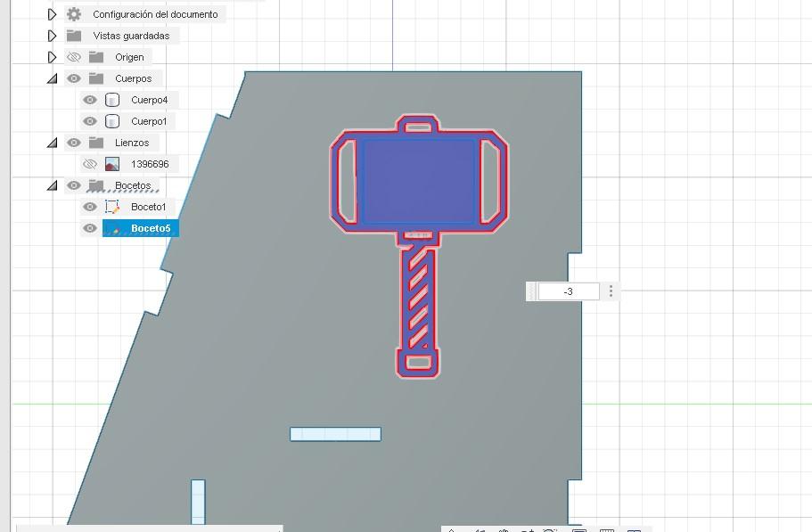Expand the Origen folder
Image resolution: width=812 pixels, height=532 pixels.
click(52, 57)
